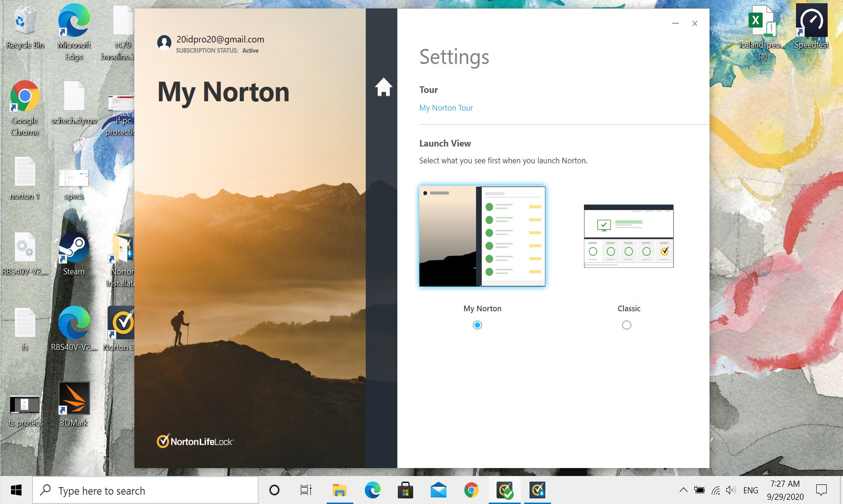Viewport: 843px width, 504px height.
Task: Open Task View on the taskbar
Action: pyautogui.click(x=306, y=490)
